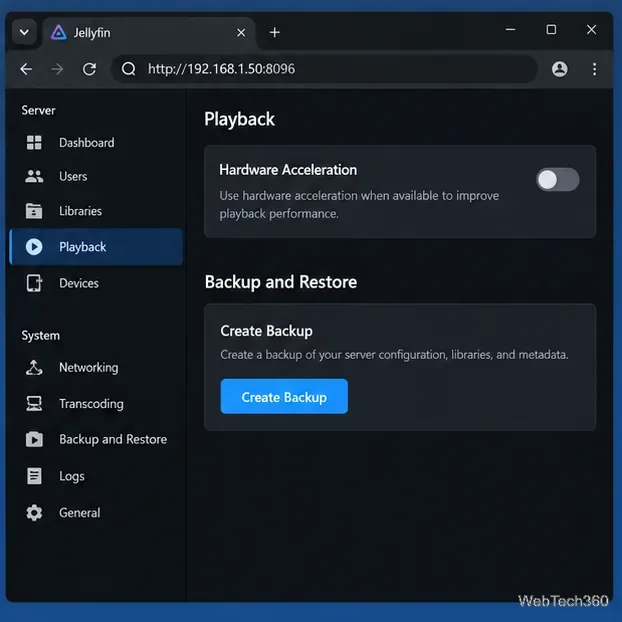Close the Jellyfin tab

tap(241, 33)
